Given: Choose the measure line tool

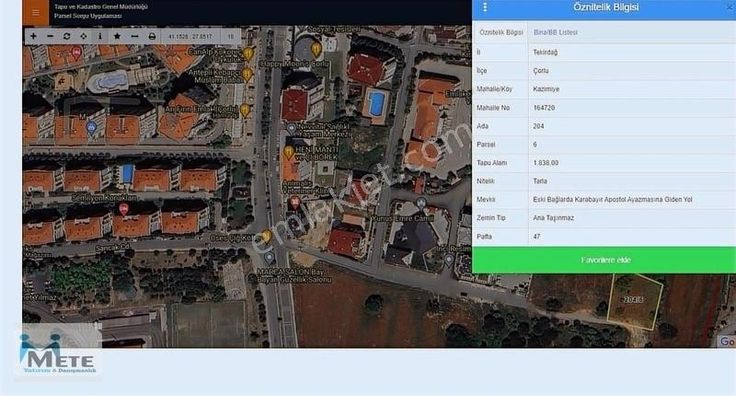Looking at the screenshot, I should 134,36.
